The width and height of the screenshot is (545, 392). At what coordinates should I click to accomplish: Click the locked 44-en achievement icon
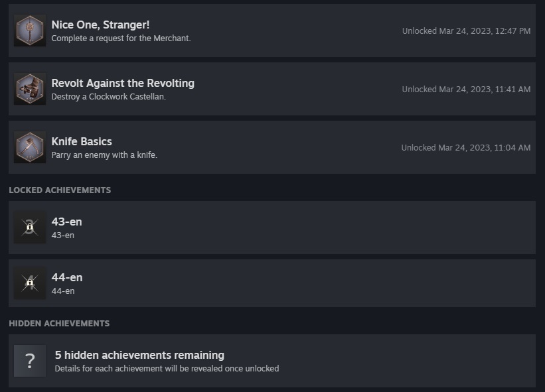coord(30,283)
